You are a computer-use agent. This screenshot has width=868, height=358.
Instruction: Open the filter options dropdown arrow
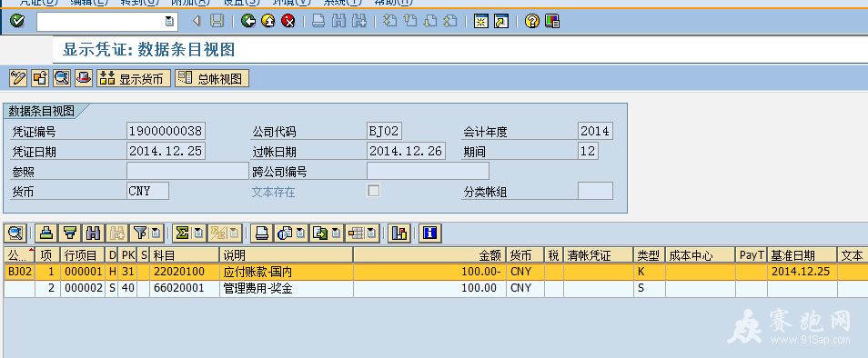[156, 234]
